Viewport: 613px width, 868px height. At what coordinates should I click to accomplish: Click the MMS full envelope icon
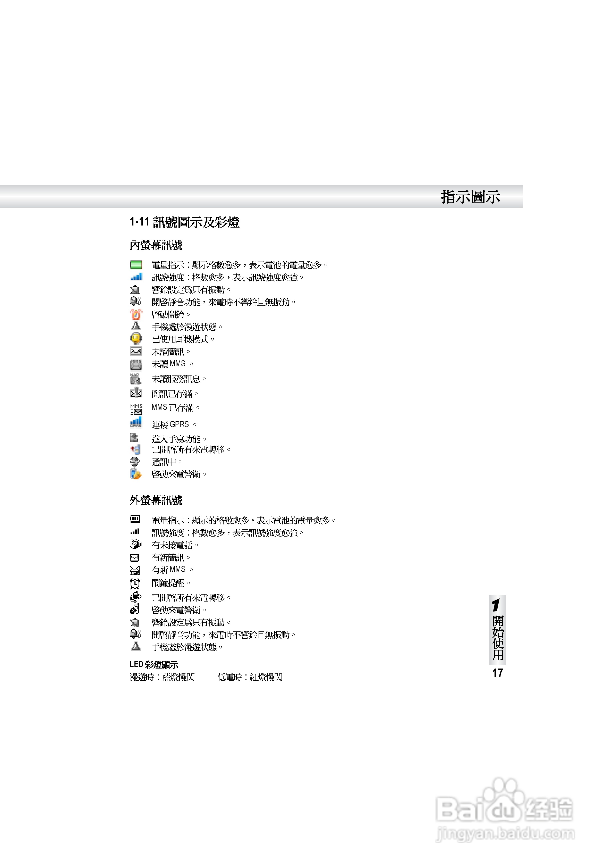pos(136,409)
